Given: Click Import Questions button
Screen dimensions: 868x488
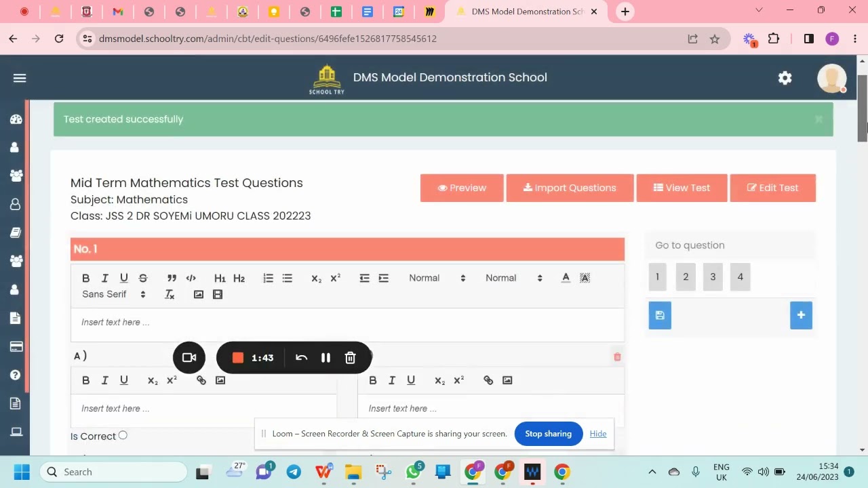Looking at the screenshot, I should coord(570,188).
